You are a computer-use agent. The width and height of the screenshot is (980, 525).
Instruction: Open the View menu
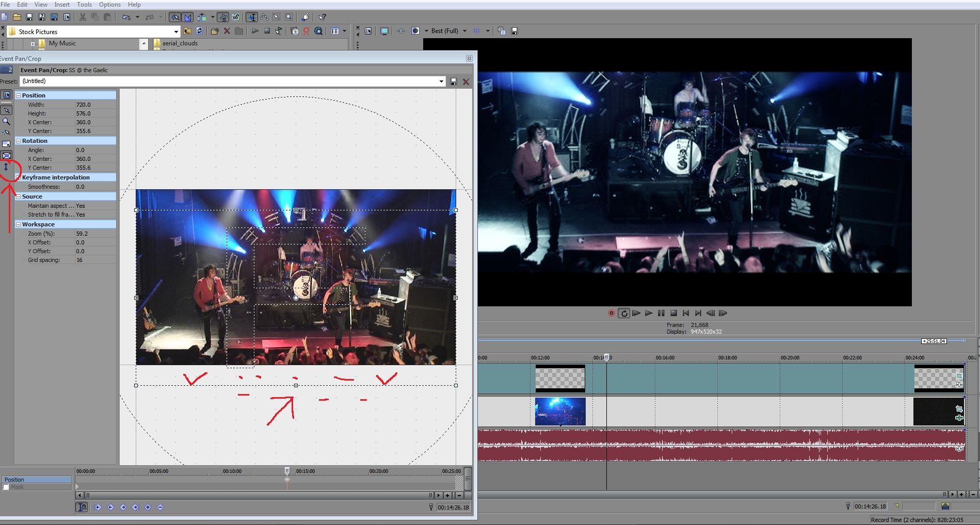41,5
